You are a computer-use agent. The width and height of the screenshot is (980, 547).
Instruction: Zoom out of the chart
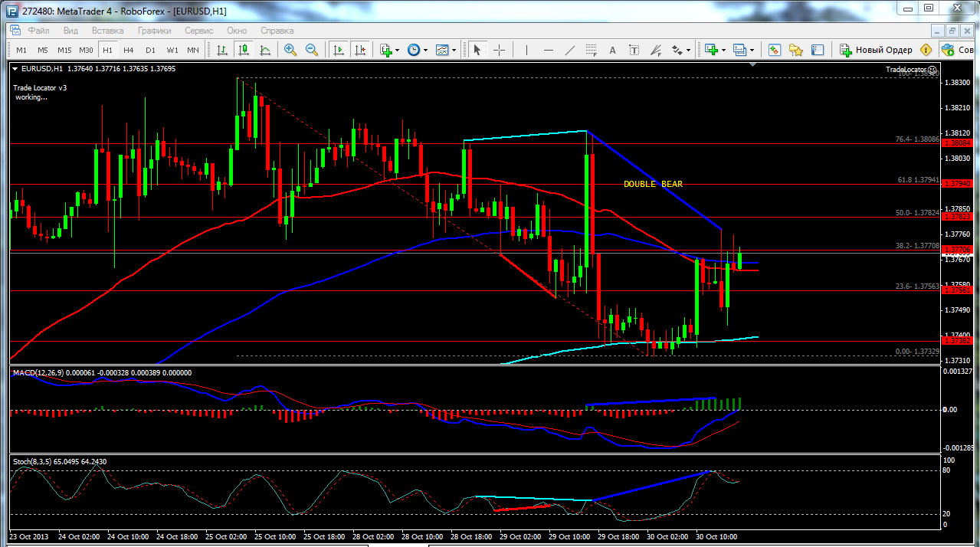pyautogui.click(x=312, y=50)
